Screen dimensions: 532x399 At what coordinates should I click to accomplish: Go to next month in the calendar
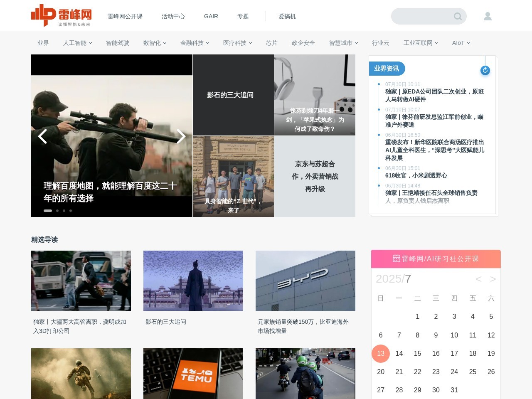pos(493,279)
